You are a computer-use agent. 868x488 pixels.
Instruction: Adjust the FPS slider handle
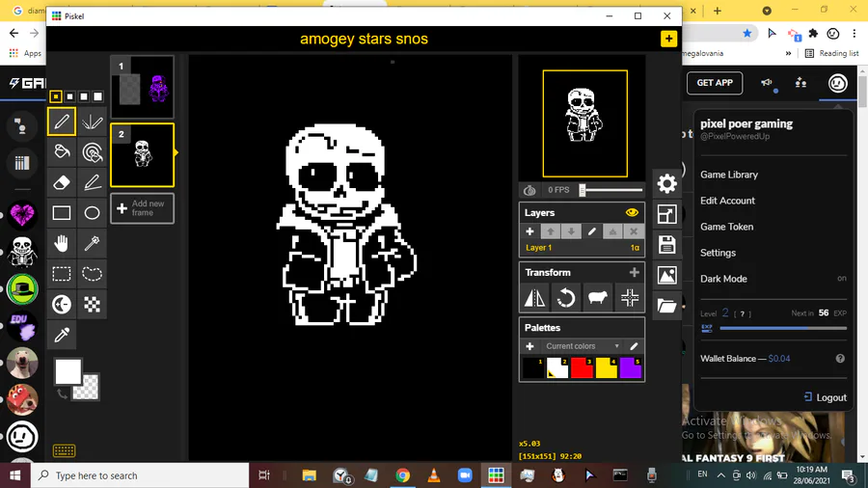coord(583,190)
